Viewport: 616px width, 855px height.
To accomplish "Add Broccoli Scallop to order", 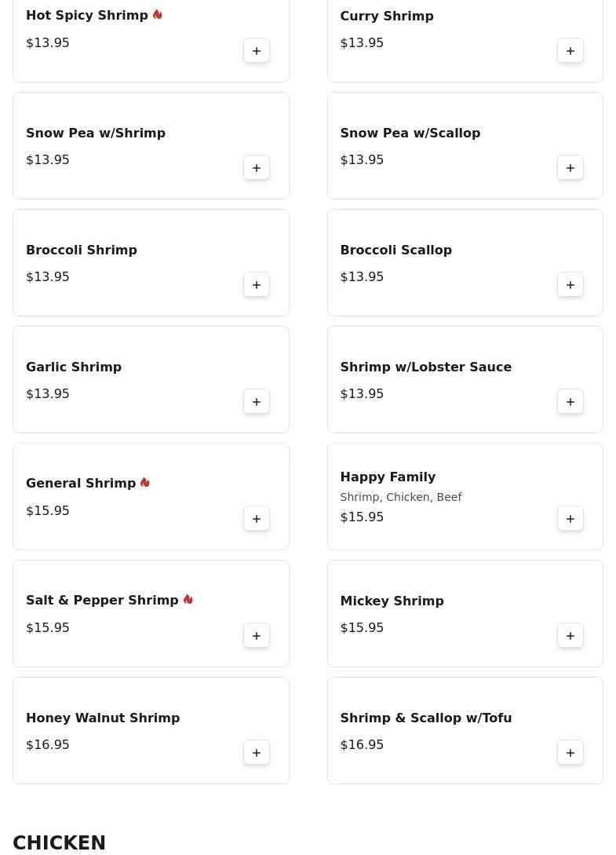I will (x=570, y=285).
